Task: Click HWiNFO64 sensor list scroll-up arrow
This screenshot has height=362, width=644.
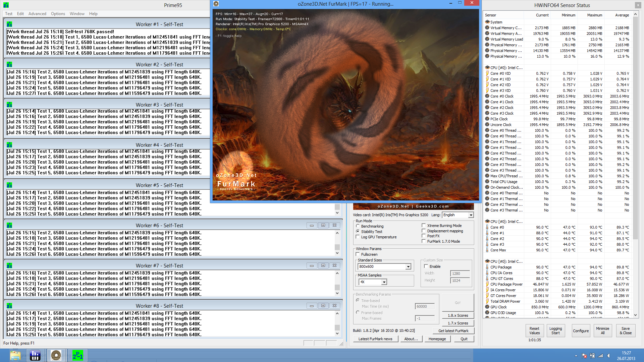Action: click(635, 14)
